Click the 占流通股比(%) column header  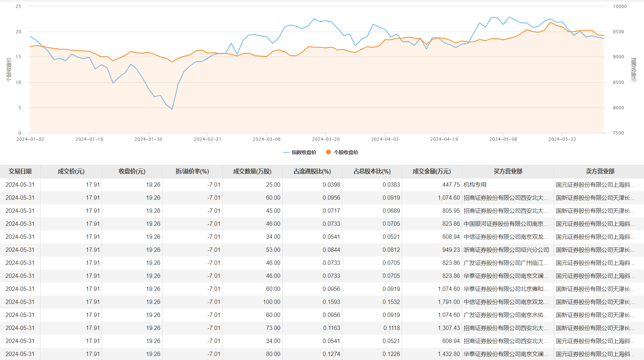point(312,171)
